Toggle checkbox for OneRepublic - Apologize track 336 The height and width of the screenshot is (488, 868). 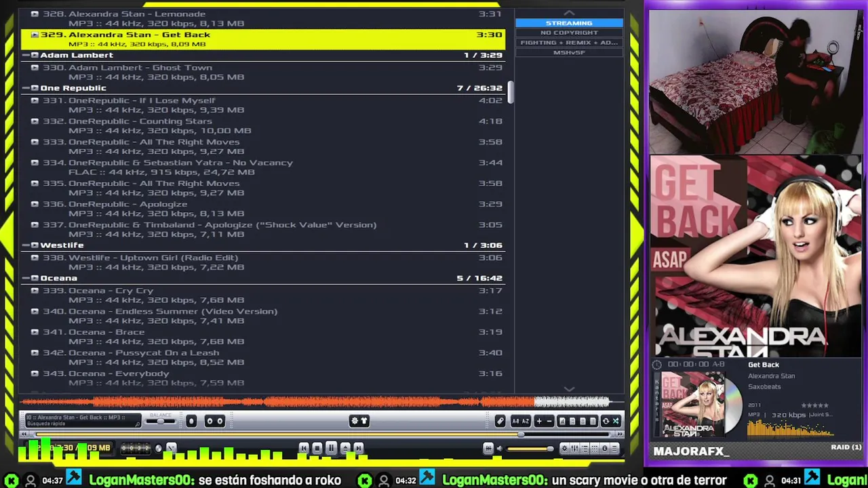point(35,204)
